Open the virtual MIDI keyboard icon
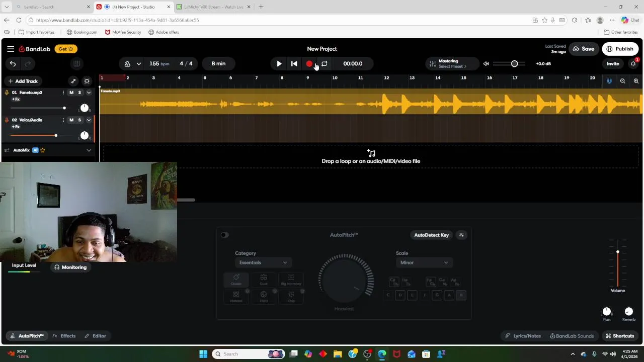Viewport: 644px width, 362px height. (76, 63)
